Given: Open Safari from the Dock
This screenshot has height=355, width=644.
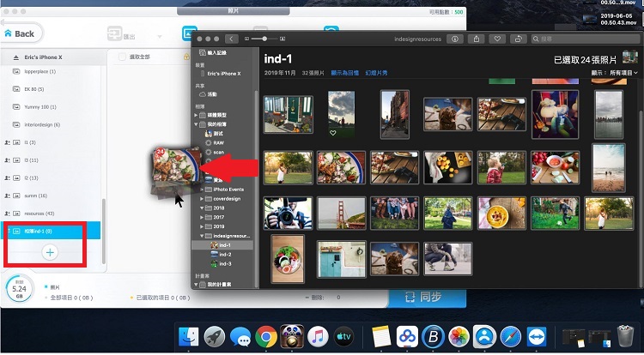Looking at the screenshot, I should [511, 338].
